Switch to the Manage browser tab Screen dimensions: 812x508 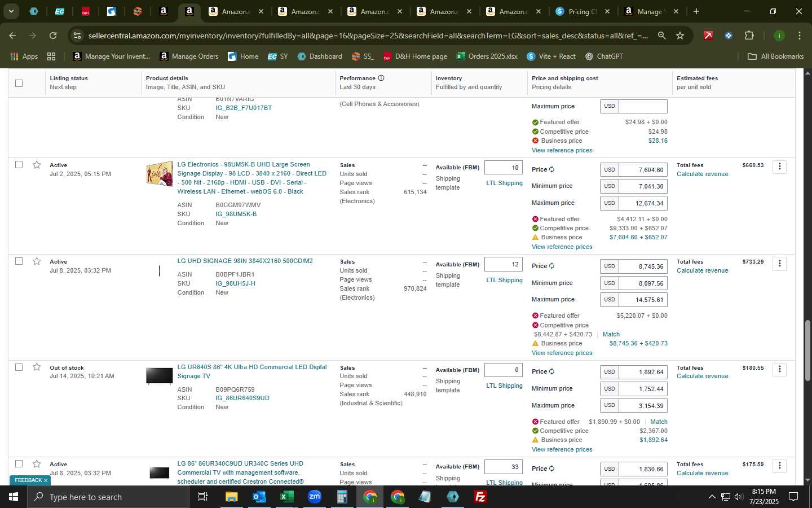651,11
